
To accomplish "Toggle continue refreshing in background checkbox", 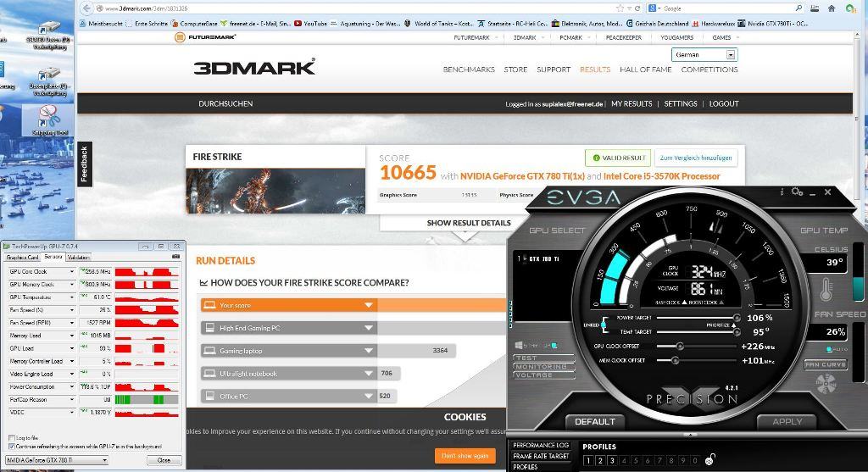I will click(12, 446).
